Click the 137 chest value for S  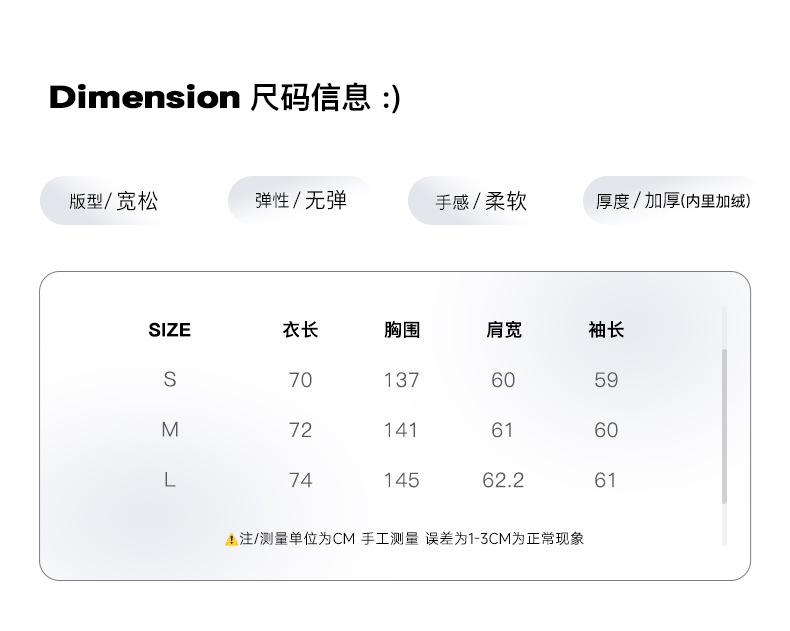[x=401, y=380]
